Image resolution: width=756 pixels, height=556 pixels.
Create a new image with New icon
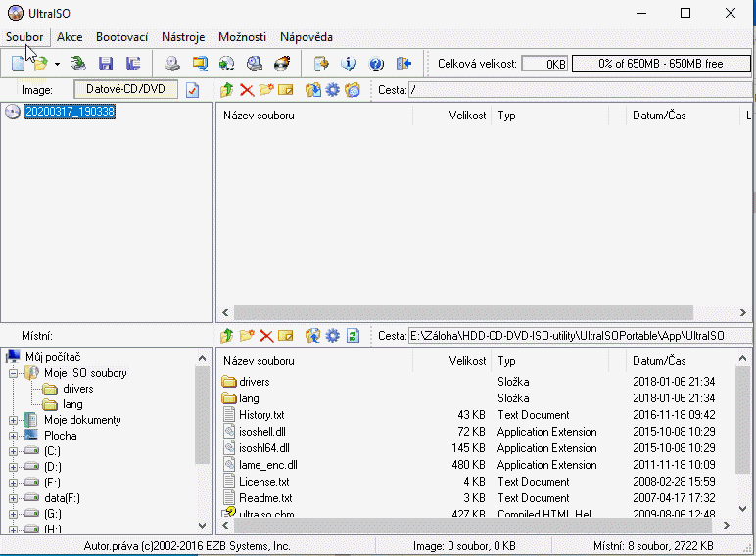18,63
